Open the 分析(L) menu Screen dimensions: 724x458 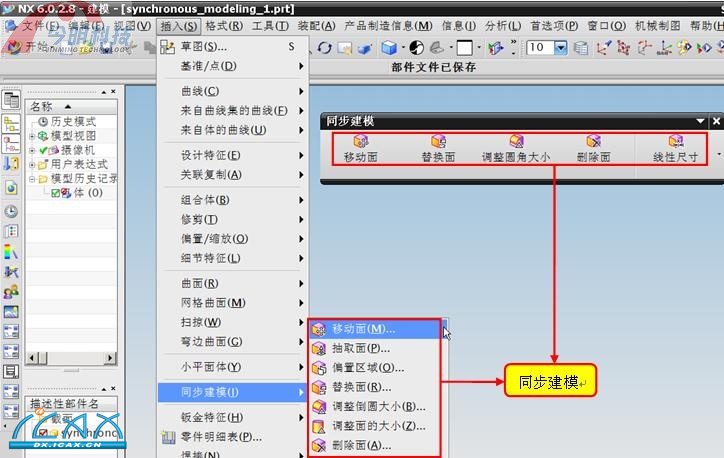[503, 26]
